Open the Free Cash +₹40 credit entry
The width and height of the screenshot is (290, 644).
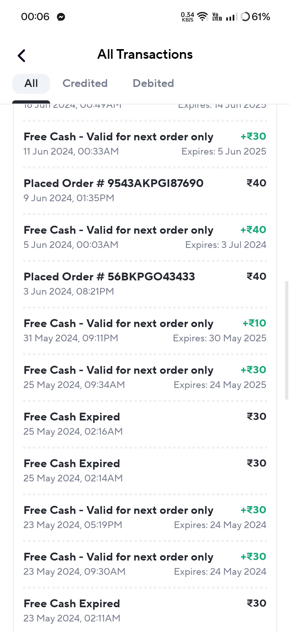point(145,237)
